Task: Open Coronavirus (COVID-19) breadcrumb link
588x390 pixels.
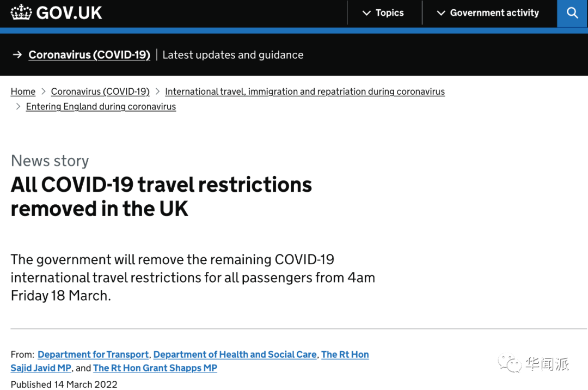Action: tap(100, 92)
